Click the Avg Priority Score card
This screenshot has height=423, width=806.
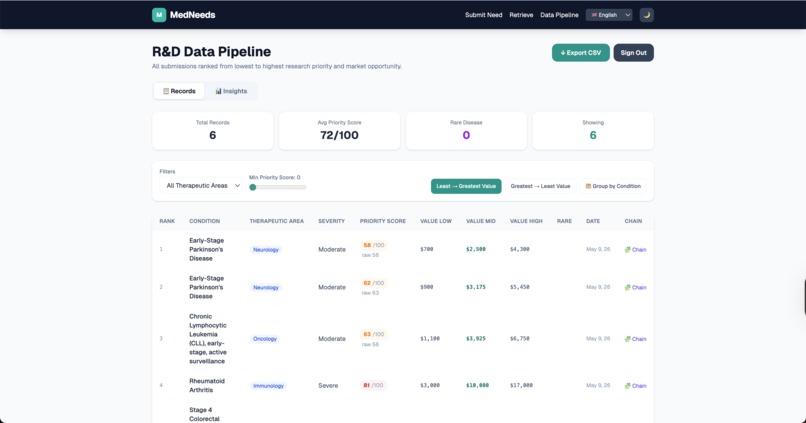click(x=339, y=131)
